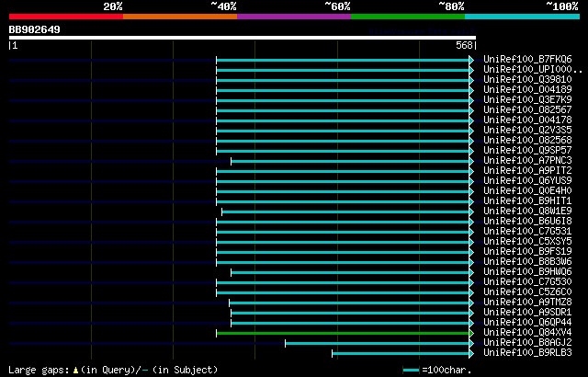
Task: Select the UniRef100_C7G530 label
Action: 527,282
